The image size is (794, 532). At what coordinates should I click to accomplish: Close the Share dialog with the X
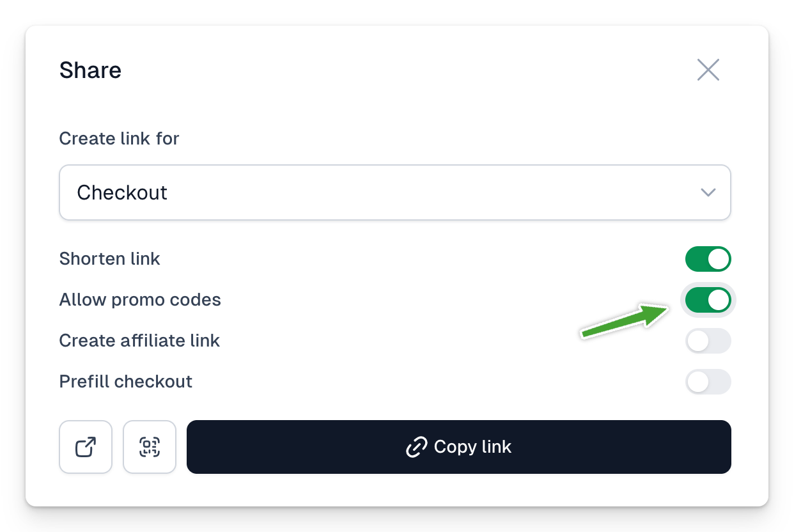[x=708, y=70]
